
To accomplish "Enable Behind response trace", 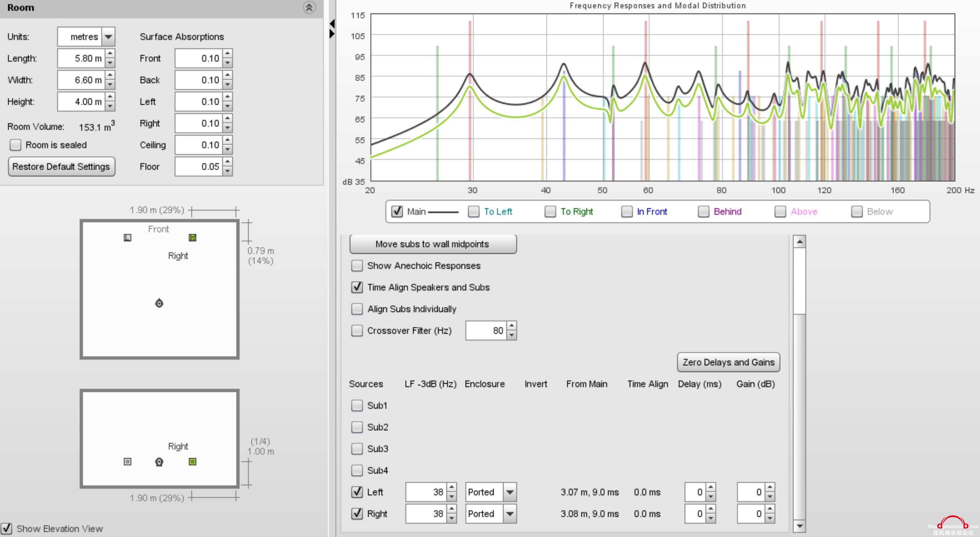I will pos(703,211).
